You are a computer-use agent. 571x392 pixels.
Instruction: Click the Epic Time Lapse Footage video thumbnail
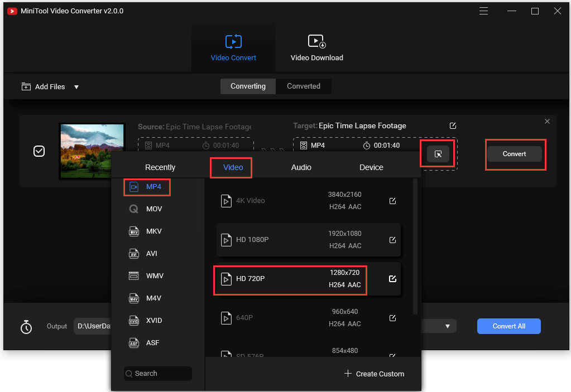click(92, 151)
